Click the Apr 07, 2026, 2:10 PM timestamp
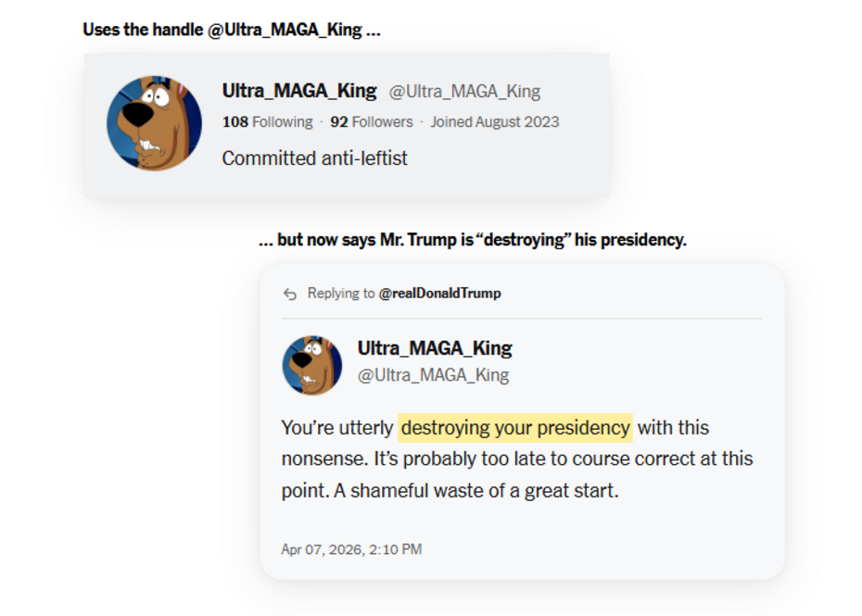The width and height of the screenshot is (862, 616). (x=351, y=549)
